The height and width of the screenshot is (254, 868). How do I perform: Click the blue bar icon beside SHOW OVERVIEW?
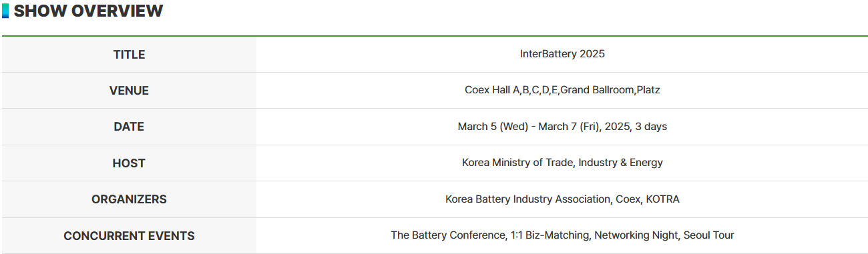click(5, 11)
